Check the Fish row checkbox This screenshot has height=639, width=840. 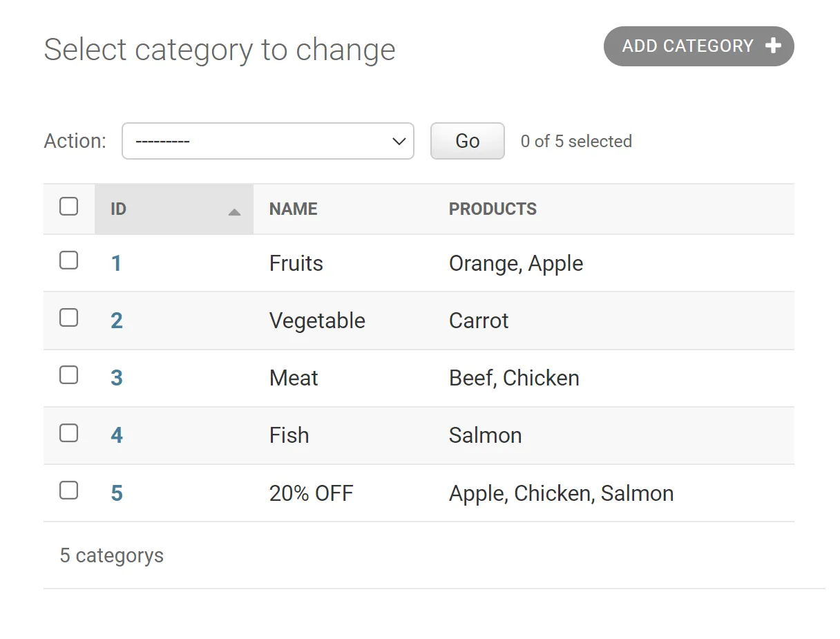tap(69, 433)
